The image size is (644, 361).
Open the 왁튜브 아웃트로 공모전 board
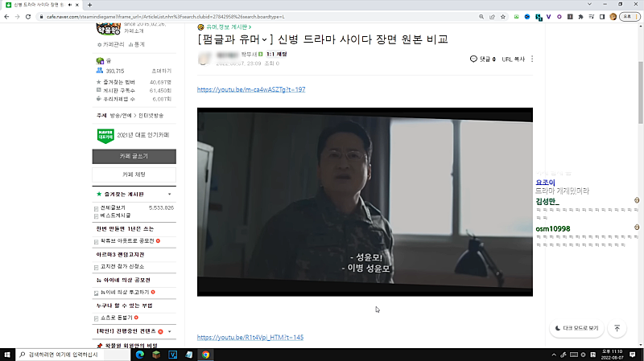pyautogui.click(x=127, y=241)
